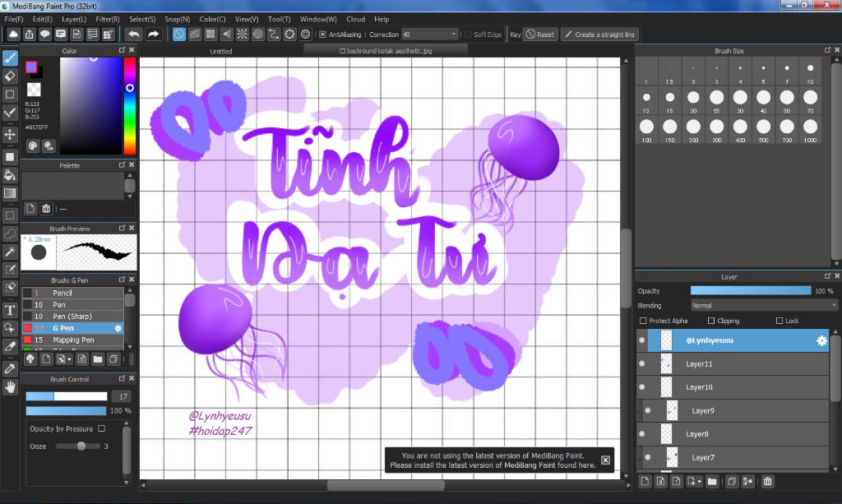Create a new raster layer icon
Viewport: 842px width, 504px height.
(x=645, y=482)
